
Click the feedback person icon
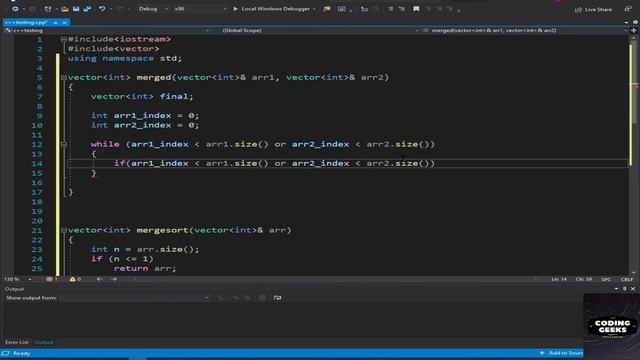tap(628, 9)
